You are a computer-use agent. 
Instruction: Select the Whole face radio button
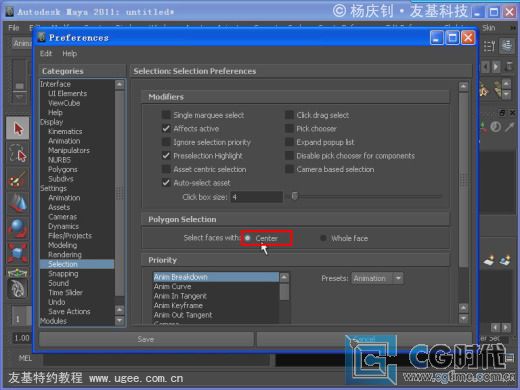[x=323, y=238]
